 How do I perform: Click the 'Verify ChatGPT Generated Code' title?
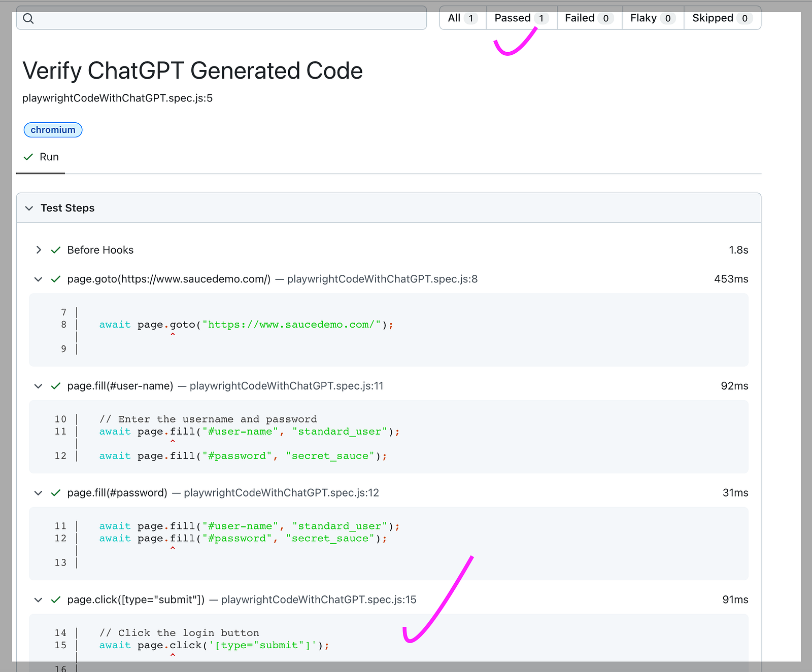coord(192,70)
